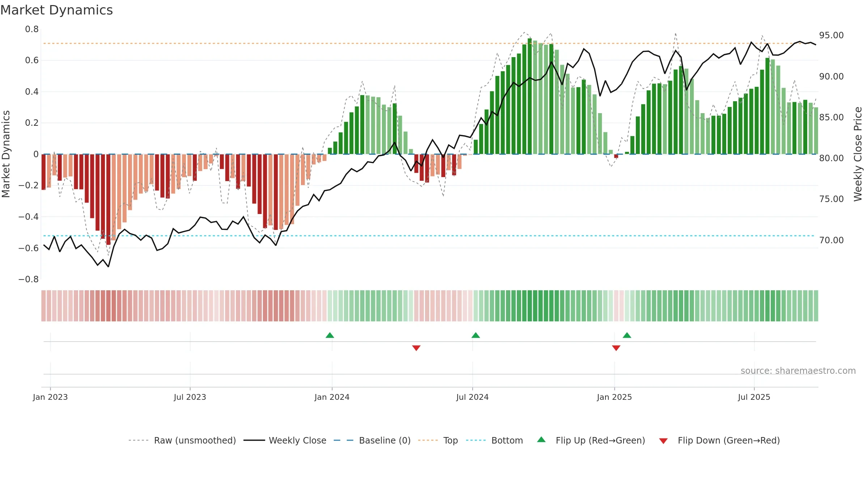This screenshot has width=868, height=488.
Task: Click the flip-up marker just after Jan 2025
Action: pos(627,335)
